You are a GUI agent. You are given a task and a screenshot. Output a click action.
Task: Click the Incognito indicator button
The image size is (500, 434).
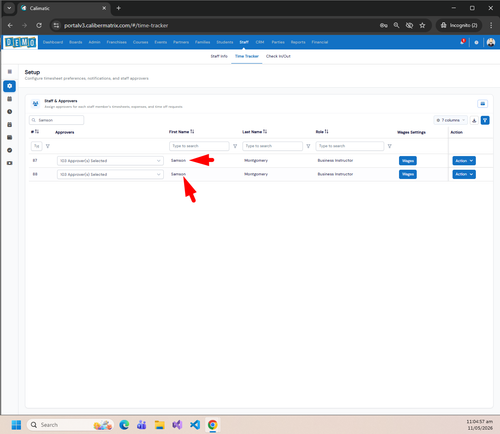tap(459, 25)
